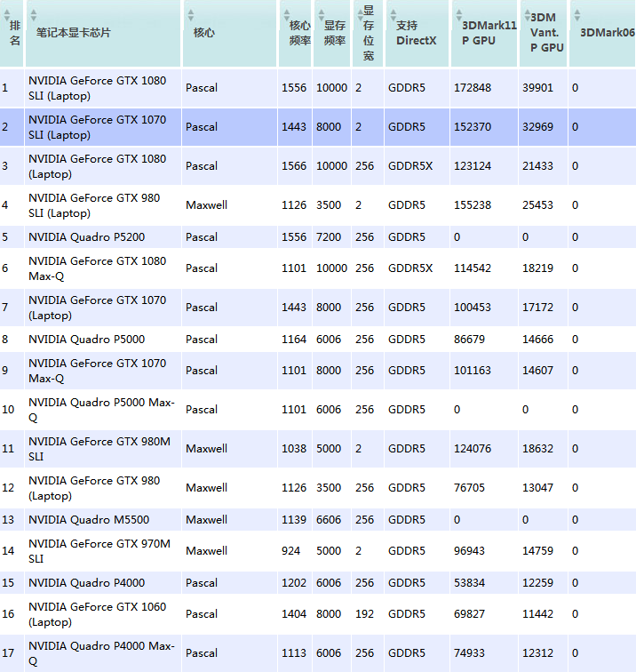Select Vantage score 25453
The width and height of the screenshot is (636, 672).
click(x=537, y=204)
